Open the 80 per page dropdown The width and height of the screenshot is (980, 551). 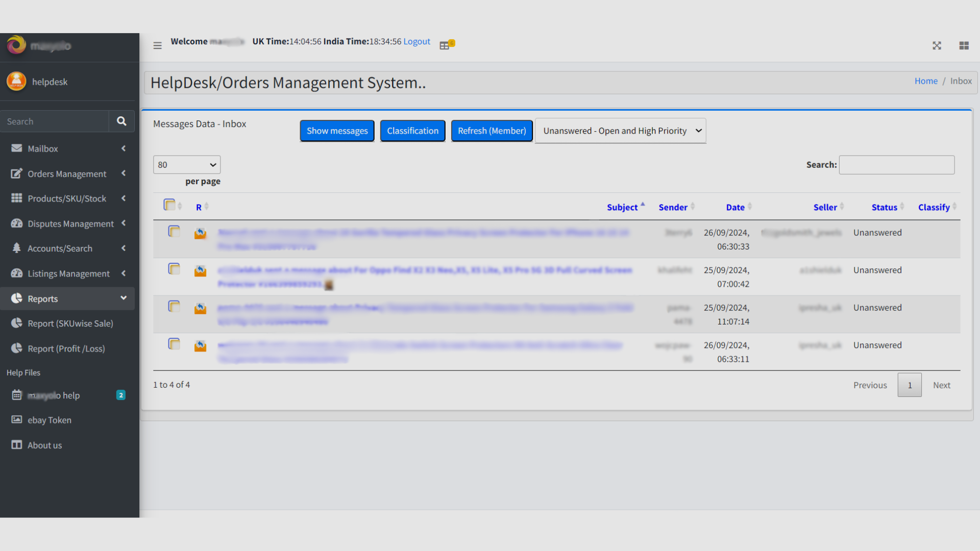point(187,165)
